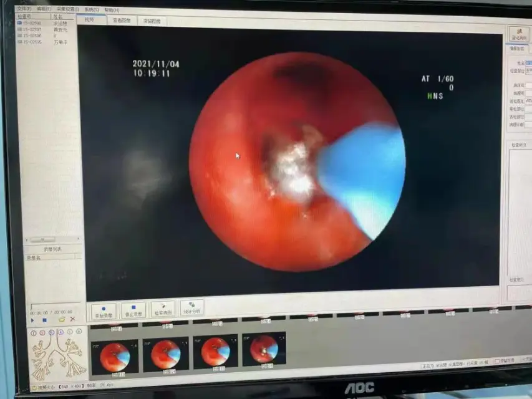Image resolution: width=532 pixels, height=399 pixels.
Task: Switch to the third image tab next to 查看图像
Action: pos(152,21)
